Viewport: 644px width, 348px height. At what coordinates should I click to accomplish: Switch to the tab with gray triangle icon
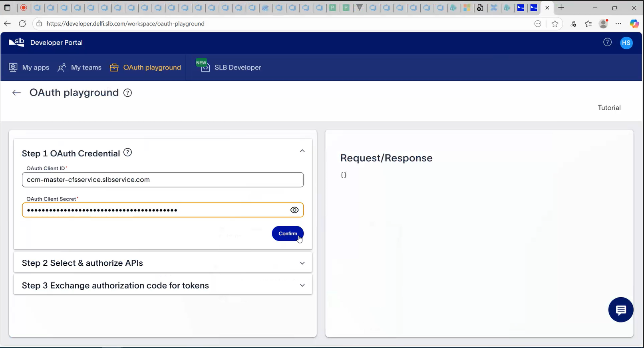pyautogui.click(x=360, y=8)
